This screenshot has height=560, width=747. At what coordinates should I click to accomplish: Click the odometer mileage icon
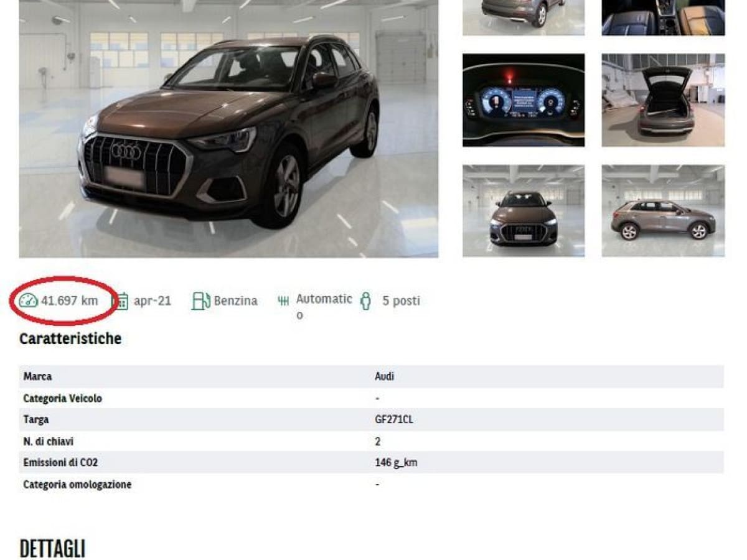pyautogui.click(x=29, y=301)
